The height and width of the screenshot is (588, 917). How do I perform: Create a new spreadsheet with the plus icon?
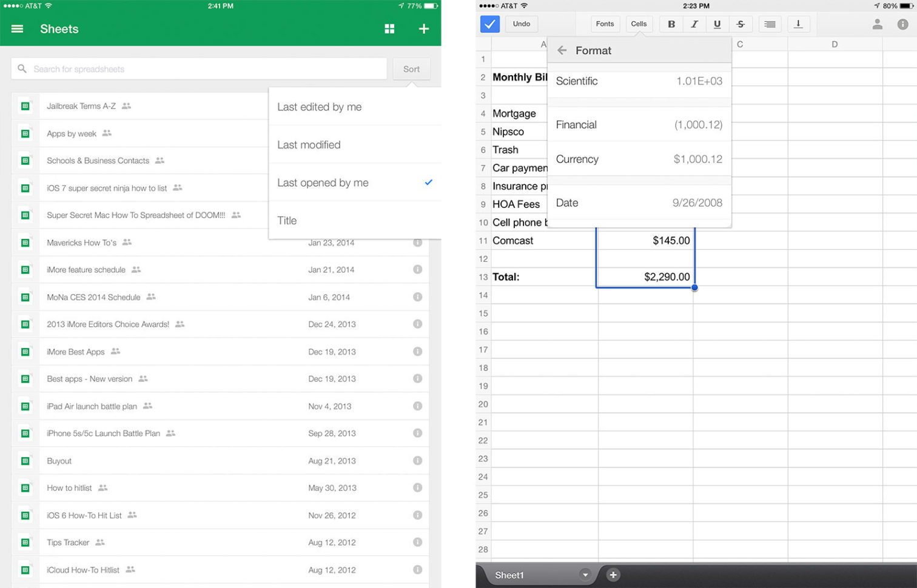pos(424,28)
